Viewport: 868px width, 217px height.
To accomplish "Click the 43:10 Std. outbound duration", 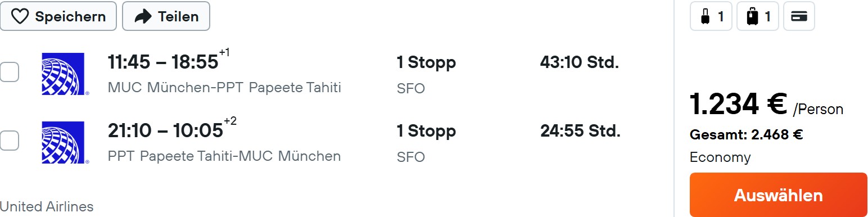I will click(580, 62).
